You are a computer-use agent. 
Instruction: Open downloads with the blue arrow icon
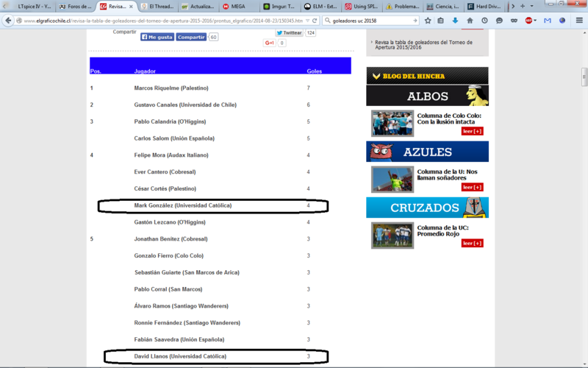pyautogui.click(x=455, y=21)
